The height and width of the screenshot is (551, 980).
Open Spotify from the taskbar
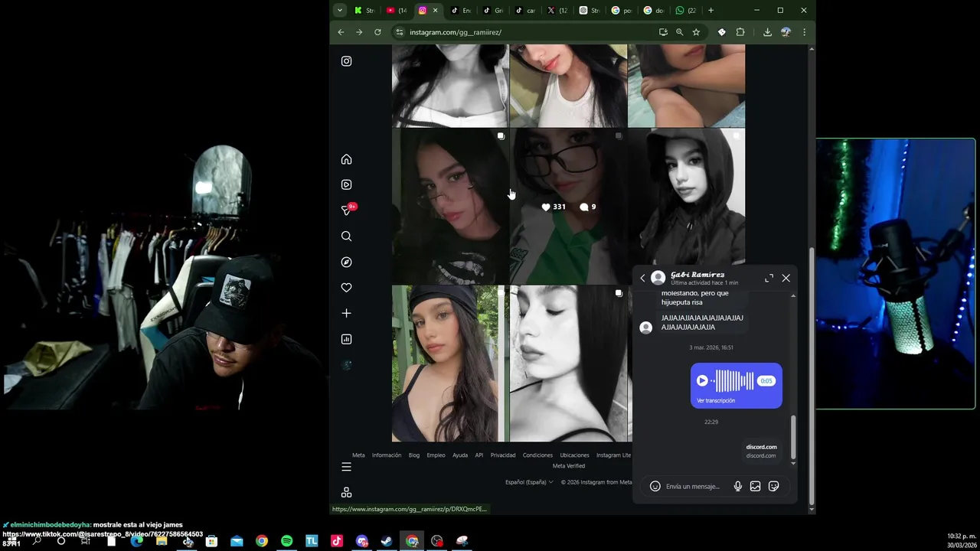pyautogui.click(x=286, y=541)
